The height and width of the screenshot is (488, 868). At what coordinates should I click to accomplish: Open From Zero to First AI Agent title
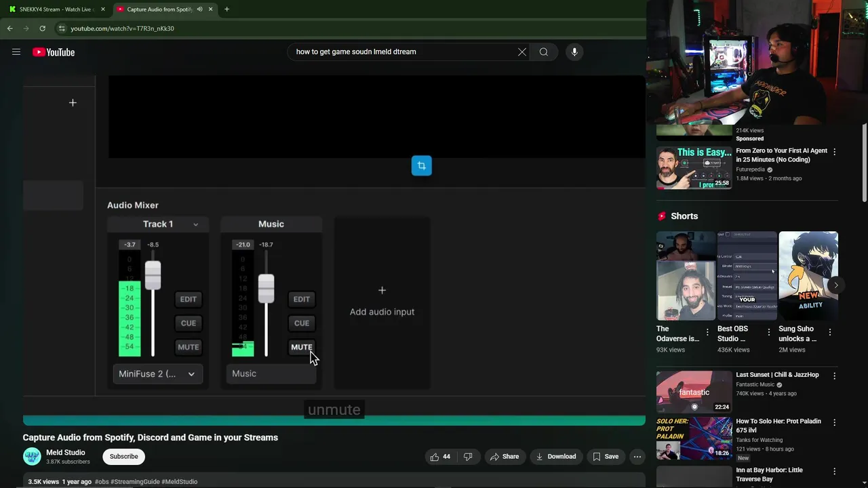pyautogui.click(x=781, y=155)
